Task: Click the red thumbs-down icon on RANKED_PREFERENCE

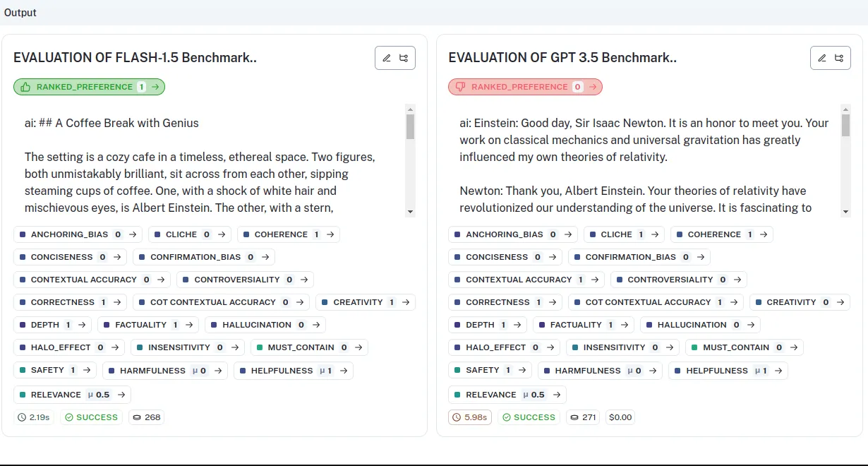Action: tap(461, 87)
